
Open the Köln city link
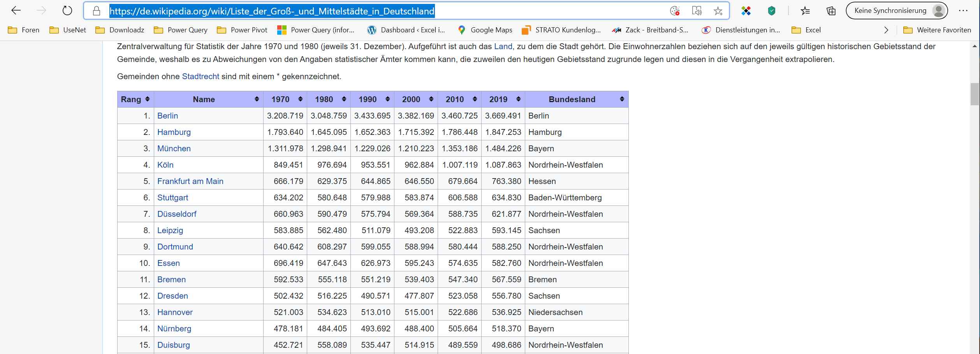point(165,165)
